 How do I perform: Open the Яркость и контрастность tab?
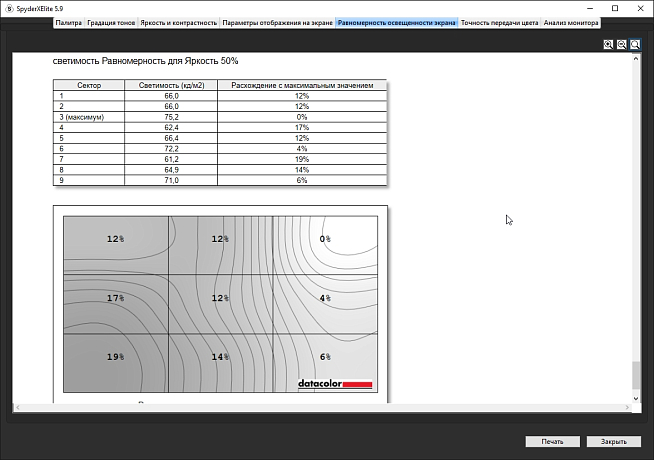[178, 21]
